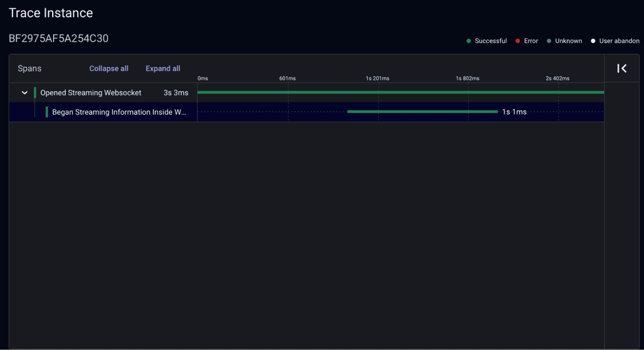Click the 1s 201ms timeline tick label
Viewport: 644px width, 350px height.
point(377,78)
